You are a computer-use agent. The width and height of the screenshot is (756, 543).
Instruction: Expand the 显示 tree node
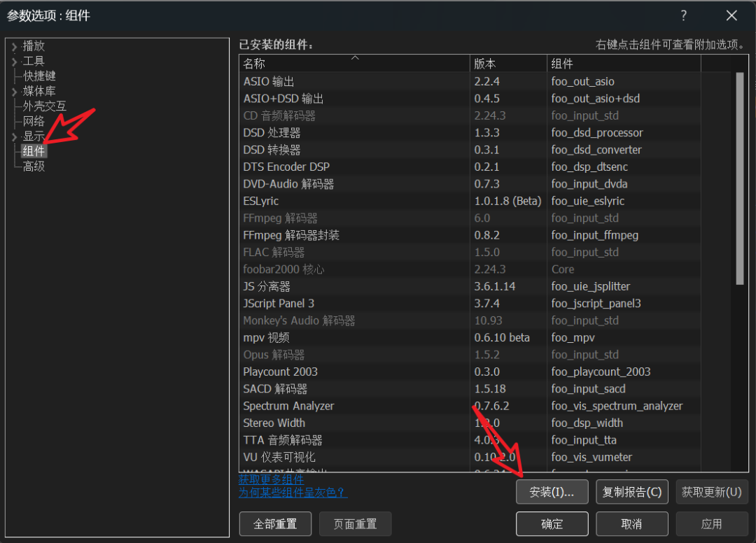(x=14, y=136)
